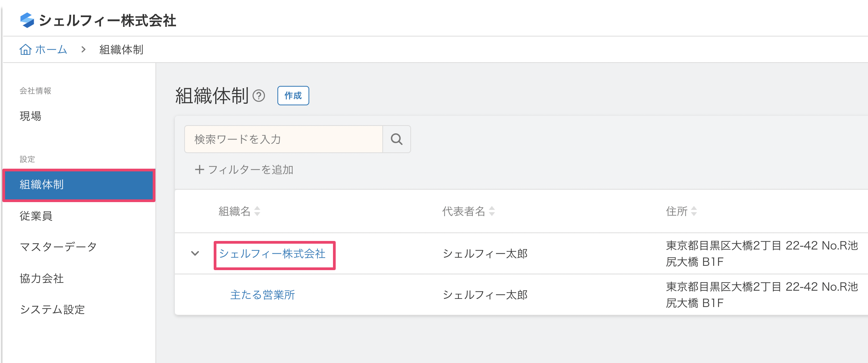The image size is (868, 363).
Task: Open the シェルフィー株式会社 organization link
Action: click(x=272, y=254)
